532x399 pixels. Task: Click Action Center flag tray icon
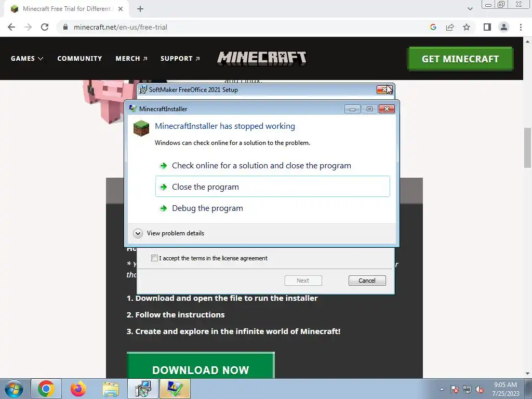455,389
